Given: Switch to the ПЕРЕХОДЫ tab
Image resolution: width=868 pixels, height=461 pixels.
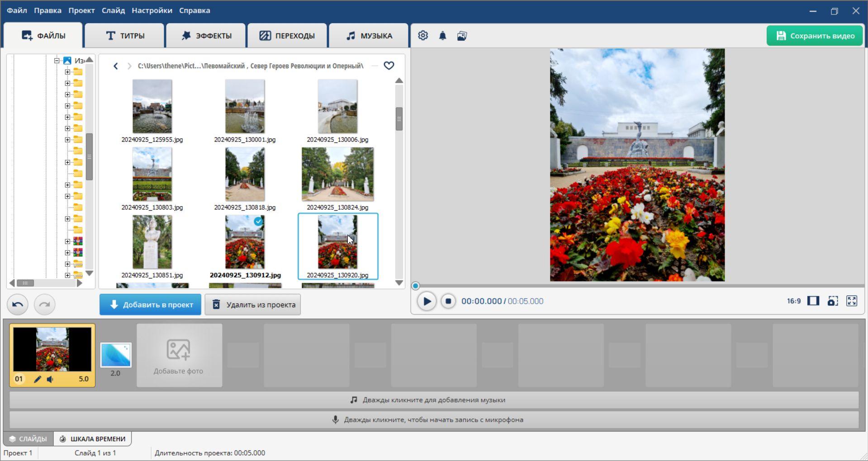Looking at the screenshot, I should 287,36.
